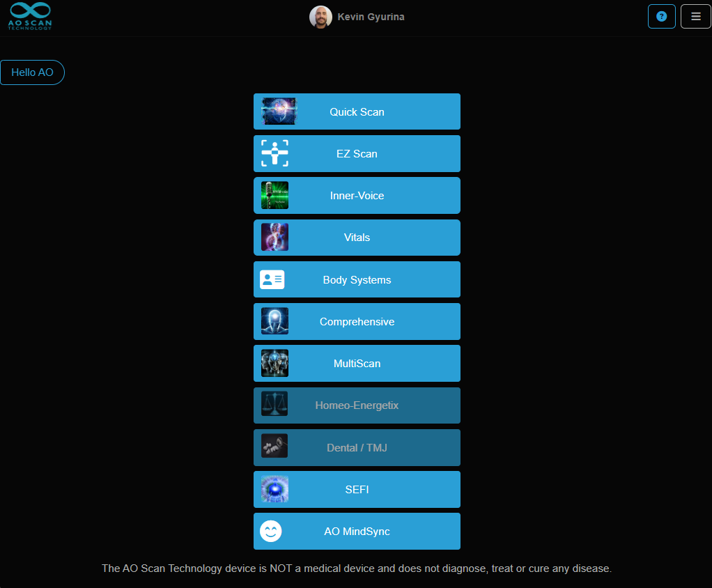Start a Quick Scan
This screenshot has height=588, width=712.
click(357, 111)
